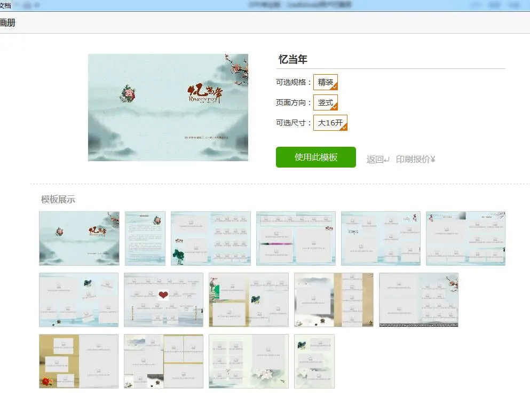Viewport: 530px width, 420px height.
Task: Click the large 忆当年 cover preview image
Action: pyautogui.click(x=168, y=107)
